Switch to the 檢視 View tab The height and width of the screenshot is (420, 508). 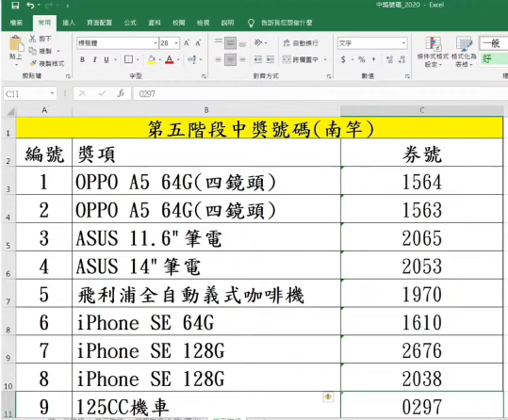tap(204, 23)
